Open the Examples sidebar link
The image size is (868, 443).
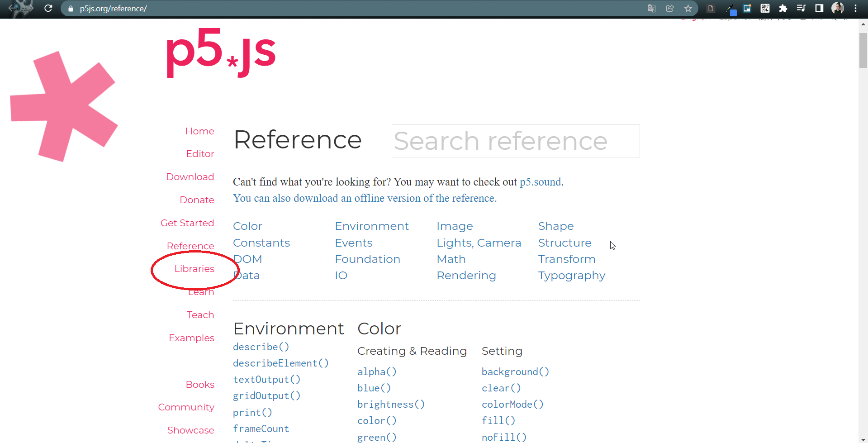tap(191, 338)
